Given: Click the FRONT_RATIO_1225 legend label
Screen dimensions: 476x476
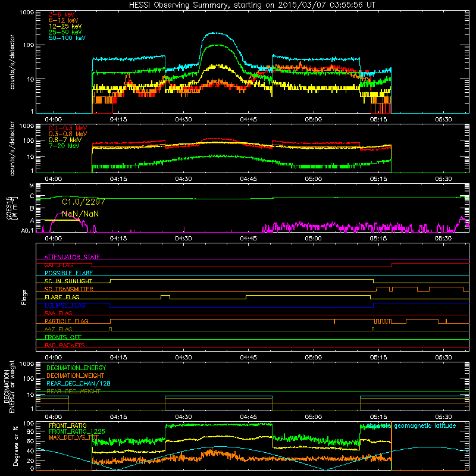Looking at the screenshot, I should (x=77, y=431).
